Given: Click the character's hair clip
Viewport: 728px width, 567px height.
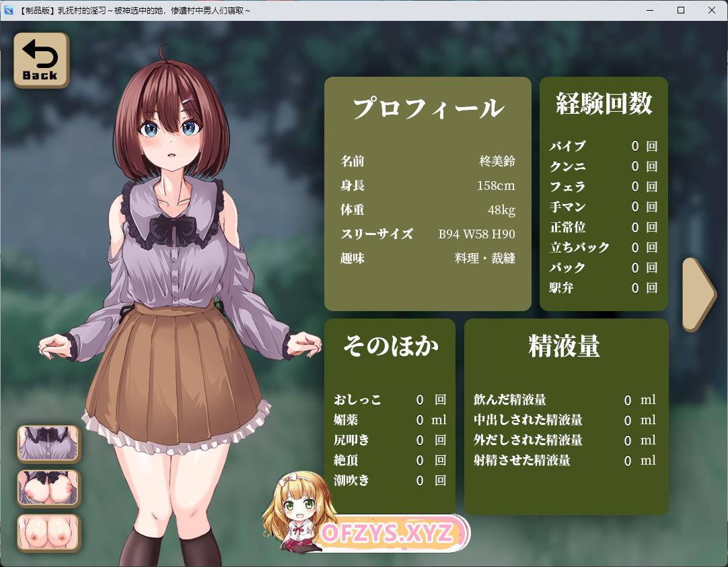Looking at the screenshot, I should pyautogui.click(x=188, y=101).
